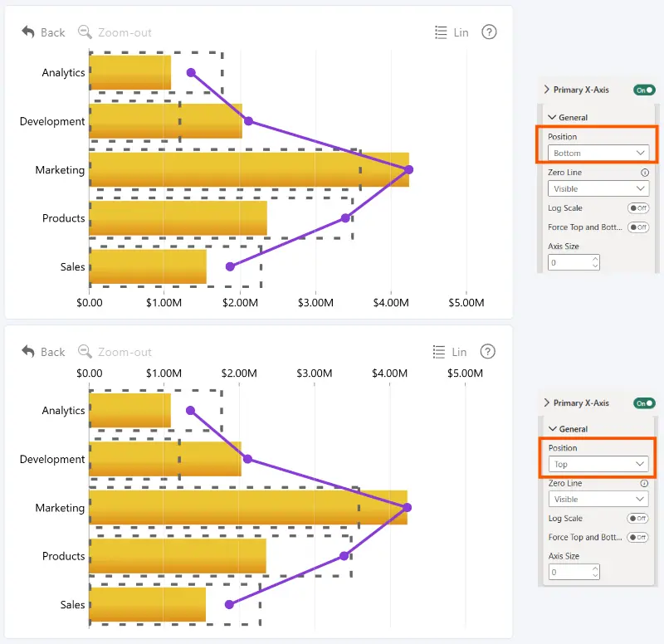The height and width of the screenshot is (644, 664).
Task: Click the Development category label in the upper chart
Action: (52, 121)
